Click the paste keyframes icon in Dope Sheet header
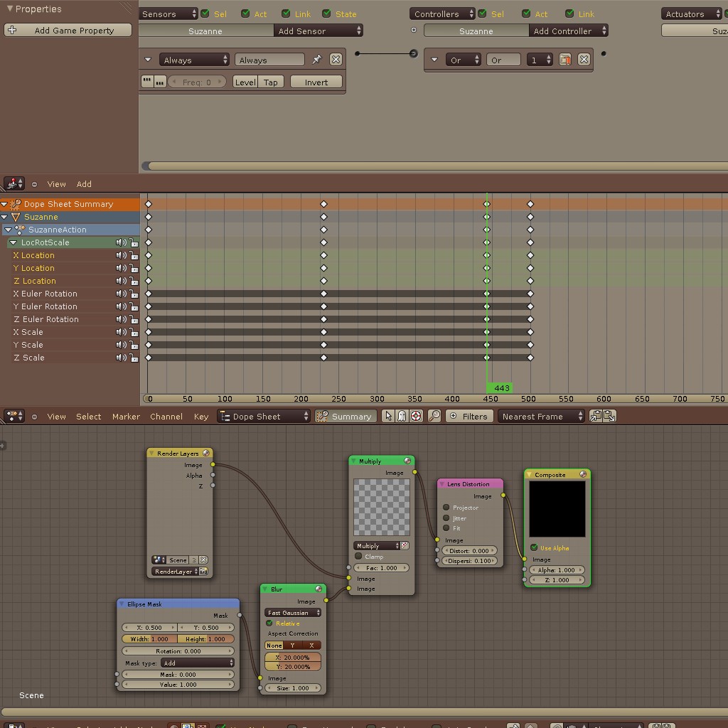The height and width of the screenshot is (728, 728). pyautogui.click(x=608, y=416)
